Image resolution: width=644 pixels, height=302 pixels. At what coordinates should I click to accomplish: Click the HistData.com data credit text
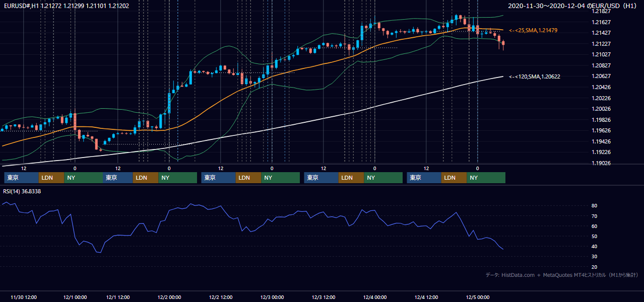[562, 275]
